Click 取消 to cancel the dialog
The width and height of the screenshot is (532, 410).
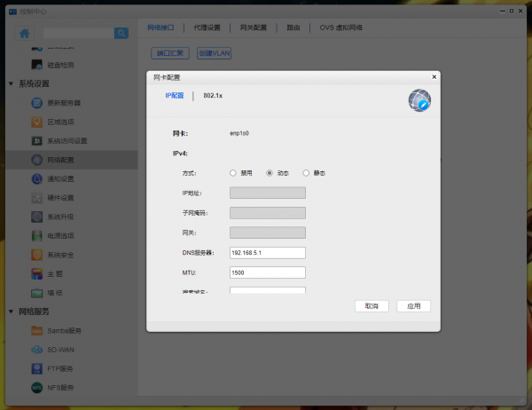(x=372, y=306)
